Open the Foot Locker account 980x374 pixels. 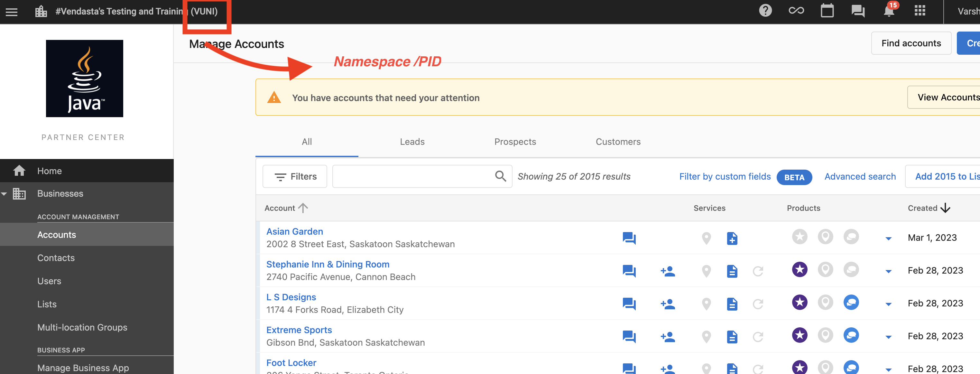291,363
